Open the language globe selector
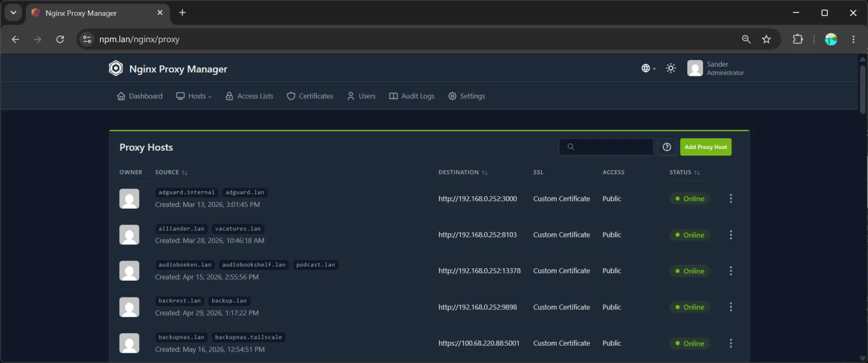The width and height of the screenshot is (868, 363). [x=648, y=68]
